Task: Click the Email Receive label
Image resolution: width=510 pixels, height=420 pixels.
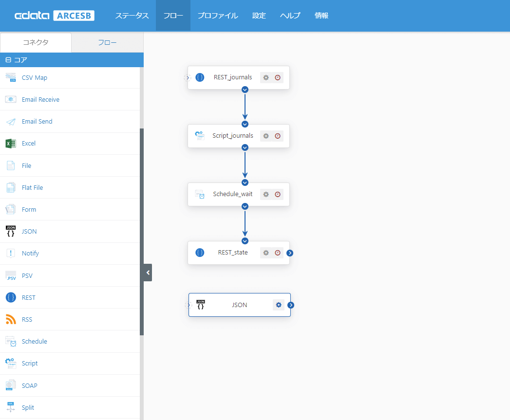Action: [40, 99]
